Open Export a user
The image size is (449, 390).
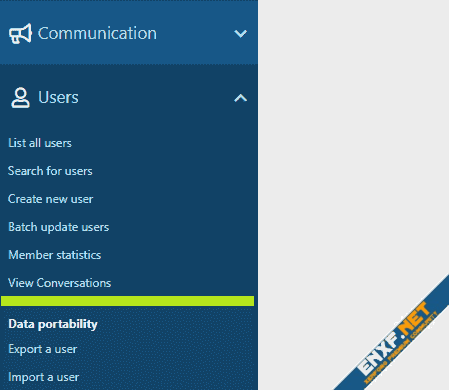[43, 349]
